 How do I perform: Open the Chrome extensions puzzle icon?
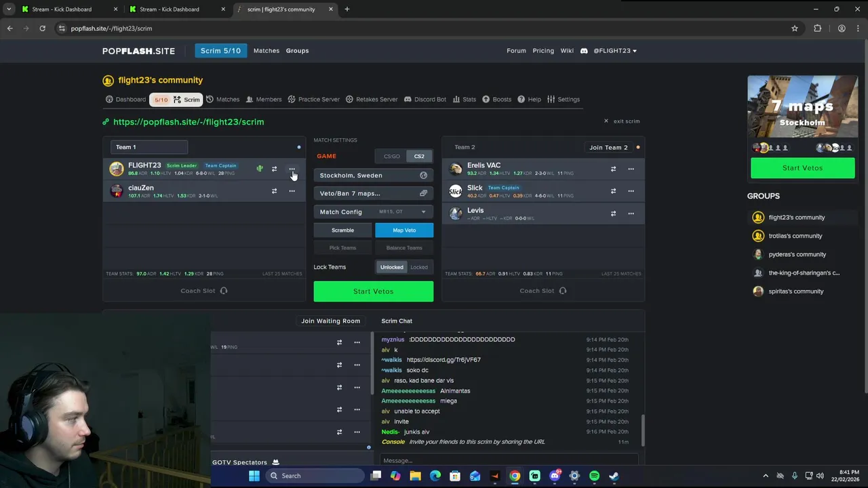click(x=817, y=28)
